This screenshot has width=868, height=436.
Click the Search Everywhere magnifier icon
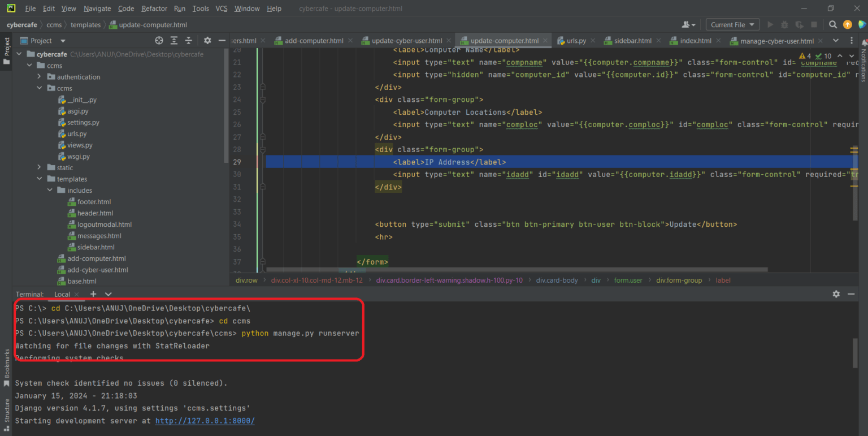click(x=833, y=25)
